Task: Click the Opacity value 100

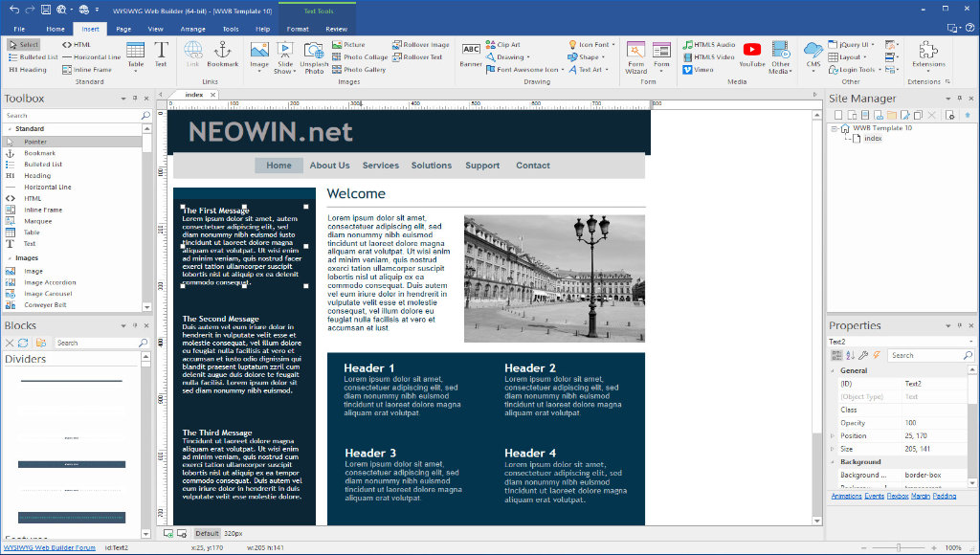Action: click(911, 423)
